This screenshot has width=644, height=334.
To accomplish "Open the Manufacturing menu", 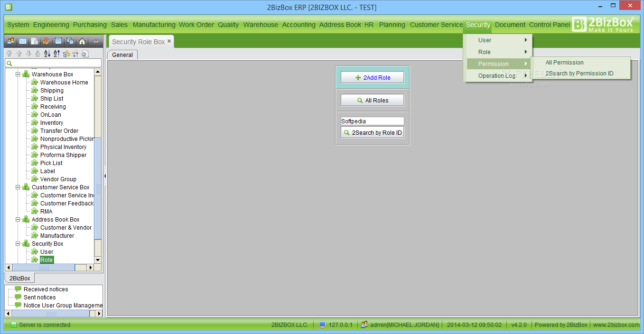I will 154,25.
